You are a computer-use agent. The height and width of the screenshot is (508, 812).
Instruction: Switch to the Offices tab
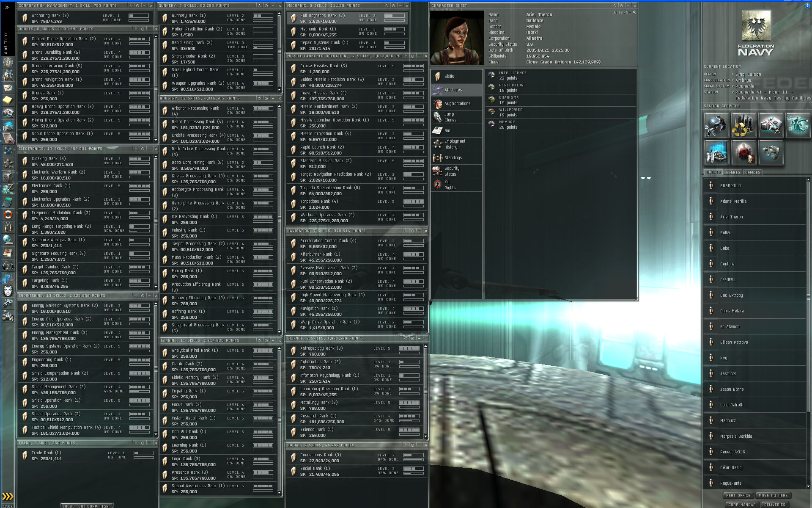(752, 172)
